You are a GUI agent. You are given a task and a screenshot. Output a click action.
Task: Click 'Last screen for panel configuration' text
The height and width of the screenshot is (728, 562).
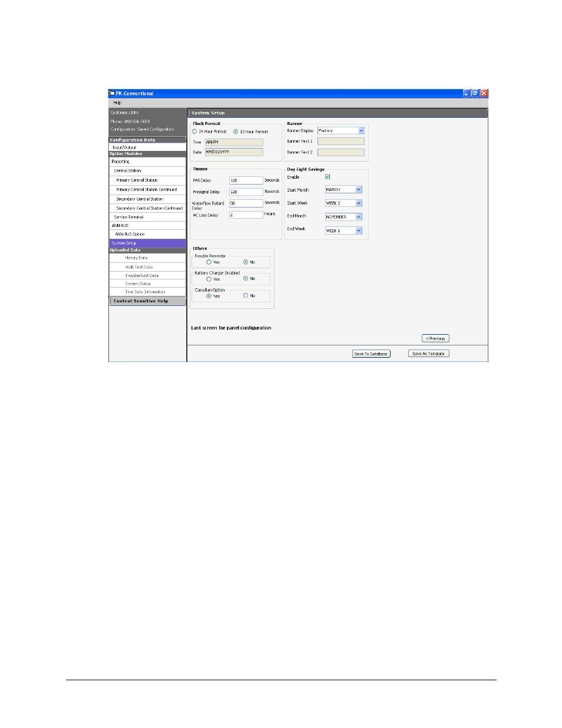tap(231, 328)
